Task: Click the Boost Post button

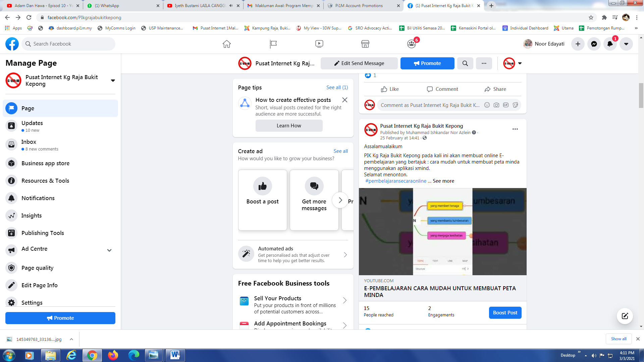Action: 505,312
